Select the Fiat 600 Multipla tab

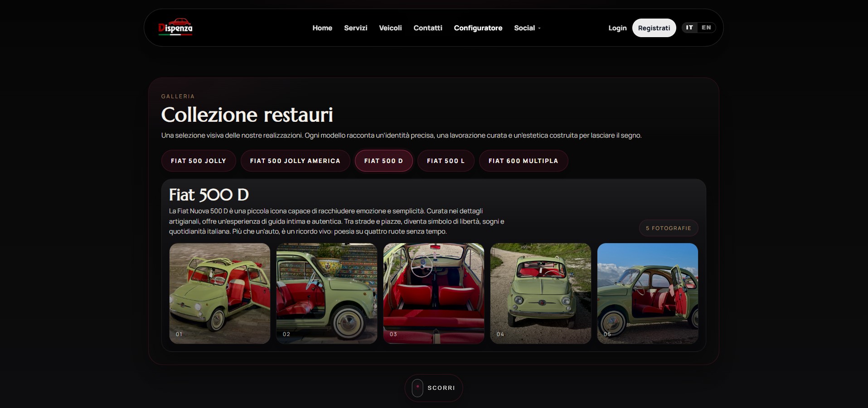coord(523,161)
